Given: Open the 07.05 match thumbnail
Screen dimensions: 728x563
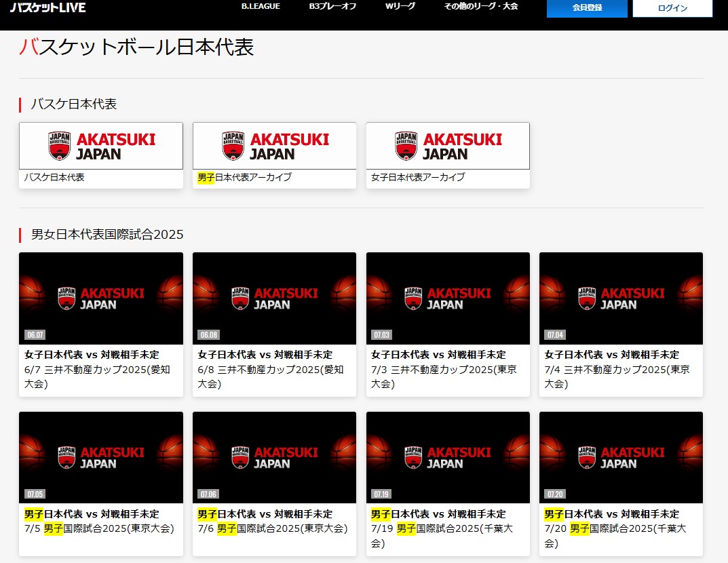Looking at the screenshot, I should pyautogui.click(x=100, y=458).
